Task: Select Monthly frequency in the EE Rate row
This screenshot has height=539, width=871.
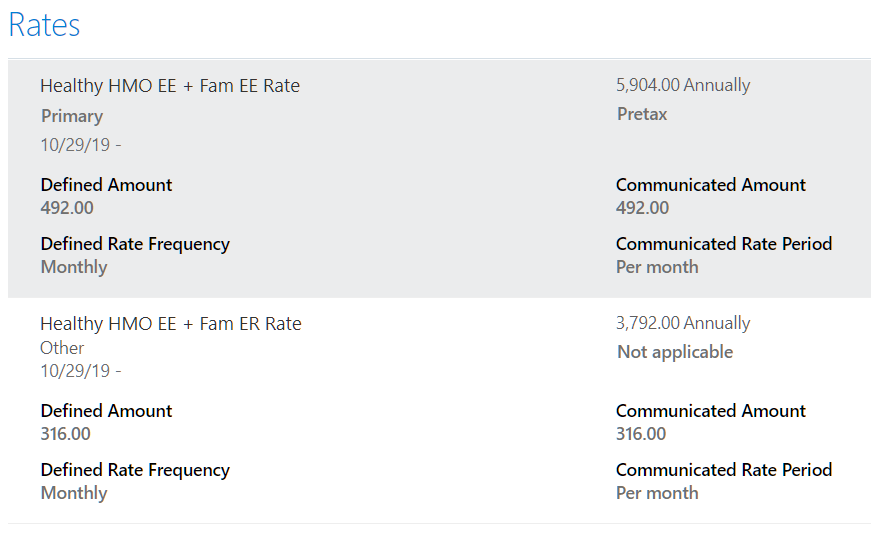Action: point(74,267)
